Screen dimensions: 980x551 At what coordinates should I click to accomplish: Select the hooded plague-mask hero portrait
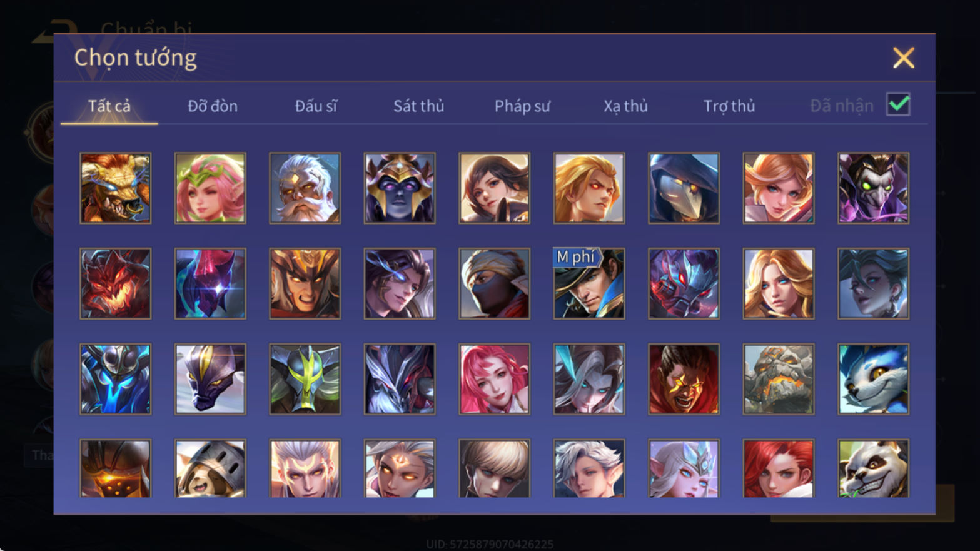point(684,188)
